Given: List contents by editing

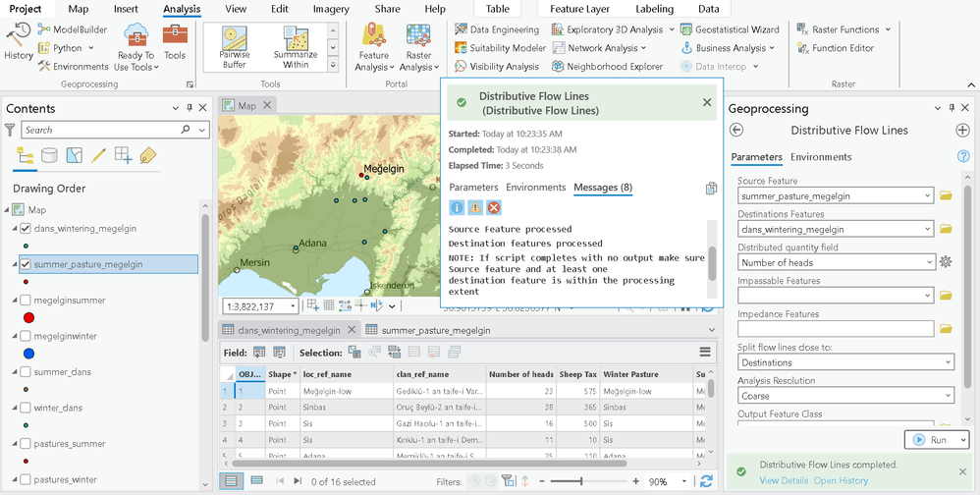Looking at the screenshot, I should (98, 155).
